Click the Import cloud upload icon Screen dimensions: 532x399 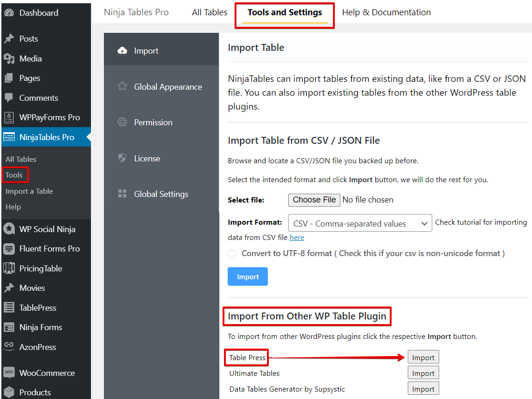(x=122, y=51)
